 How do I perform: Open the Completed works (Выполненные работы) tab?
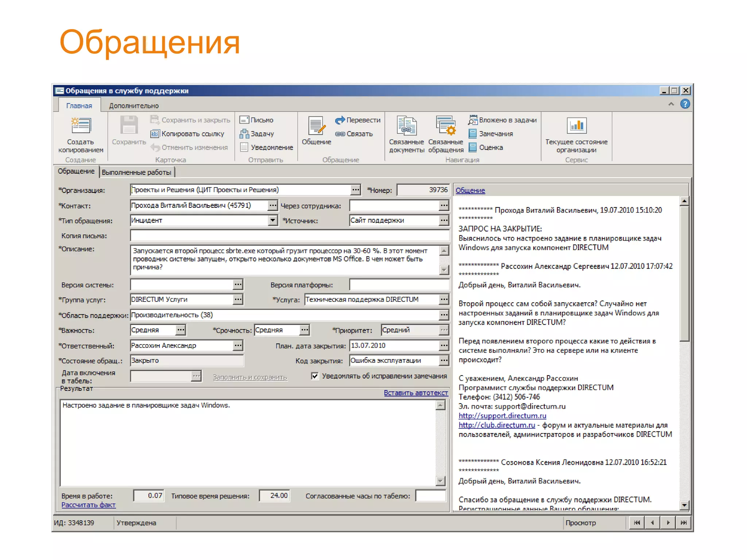pyautogui.click(x=136, y=172)
